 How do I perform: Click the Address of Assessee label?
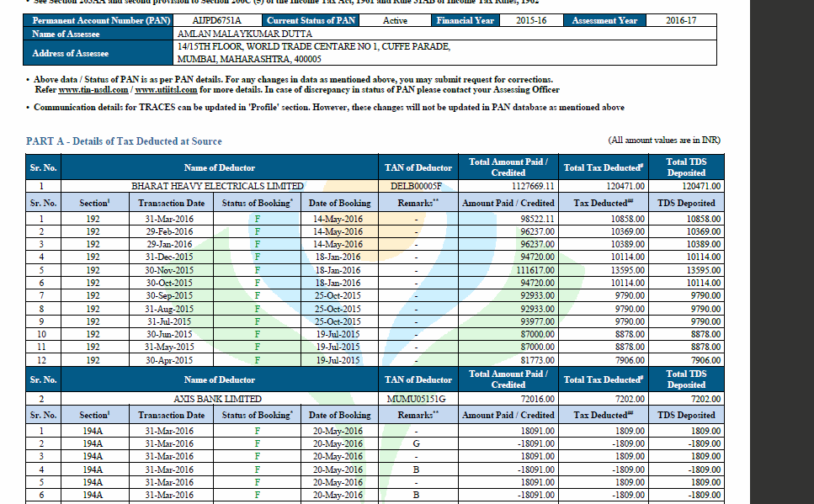[x=70, y=53]
